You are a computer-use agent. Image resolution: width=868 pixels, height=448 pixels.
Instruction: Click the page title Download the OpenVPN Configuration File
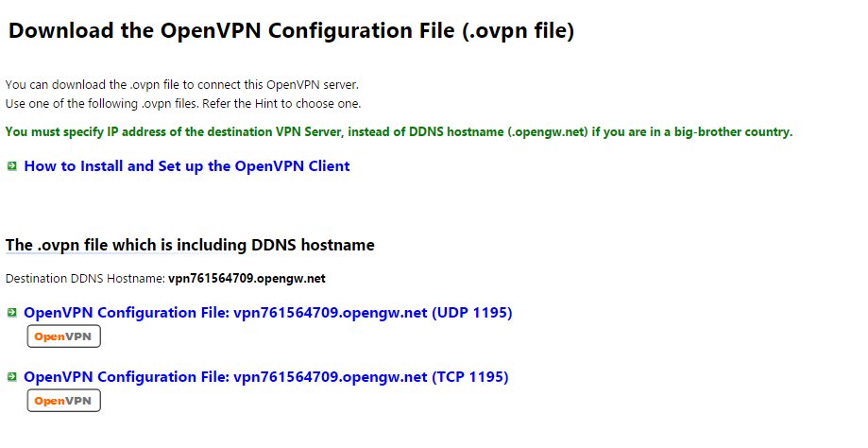[291, 30]
